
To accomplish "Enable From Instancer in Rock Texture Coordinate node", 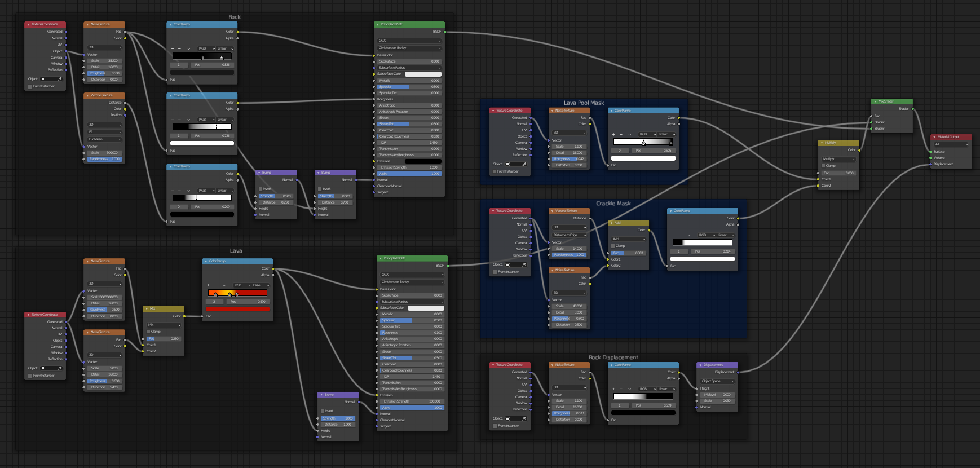I will pyautogui.click(x=30, y=86).
